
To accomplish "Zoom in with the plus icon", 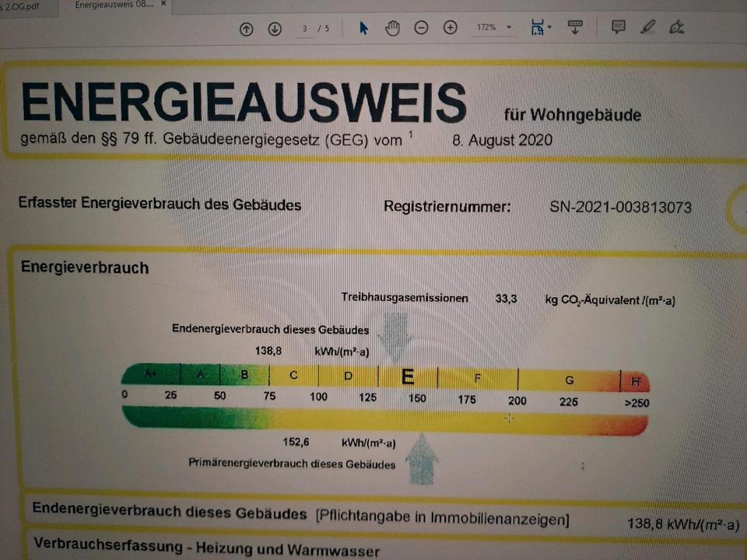I will 450,28.
